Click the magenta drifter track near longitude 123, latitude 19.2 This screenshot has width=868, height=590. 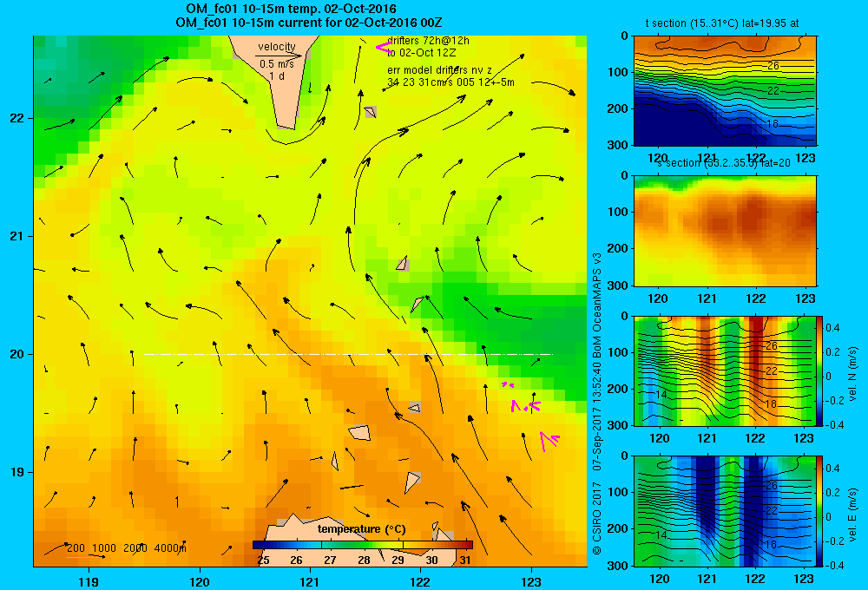click(549, 441)
